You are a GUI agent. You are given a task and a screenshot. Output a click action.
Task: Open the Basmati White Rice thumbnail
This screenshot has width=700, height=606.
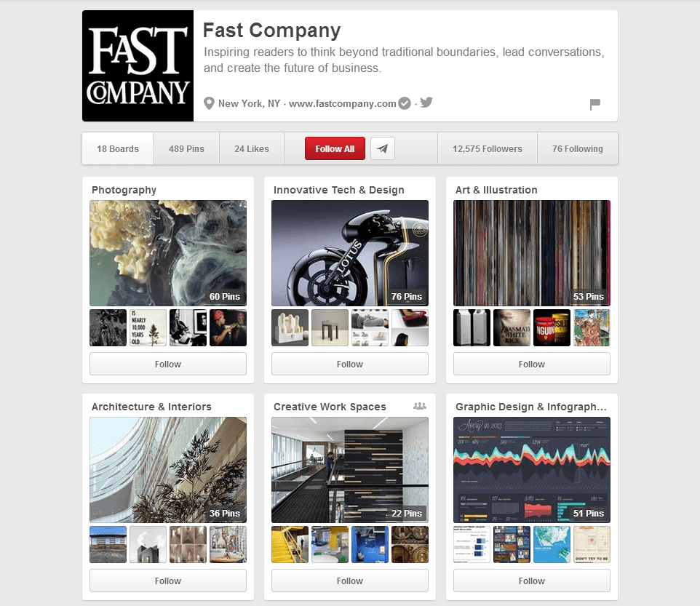pos(512,328)
